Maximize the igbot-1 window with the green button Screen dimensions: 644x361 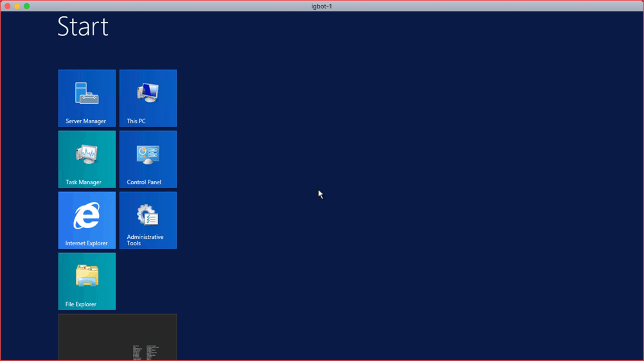tap(27, 6)
